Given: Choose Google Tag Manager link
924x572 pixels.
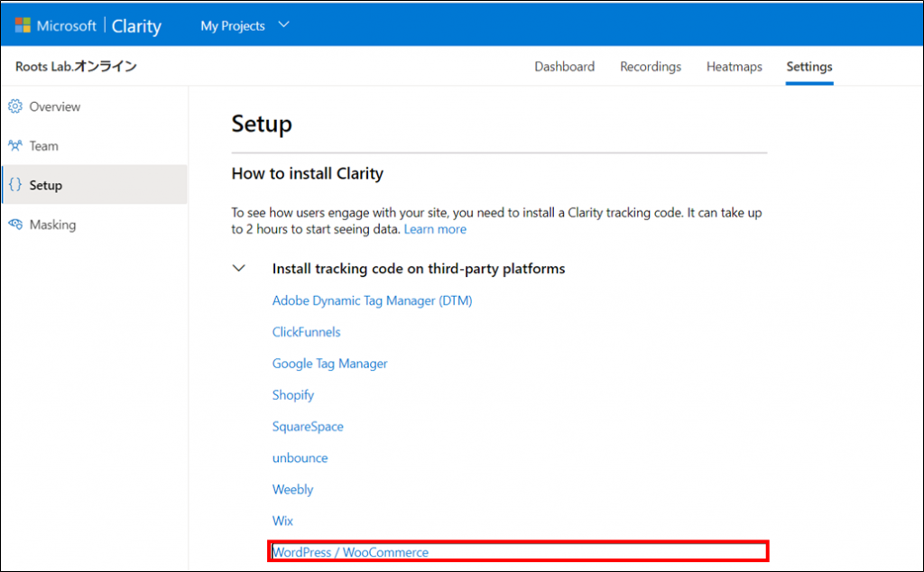Looking at the screenshot, I should 329,364.
